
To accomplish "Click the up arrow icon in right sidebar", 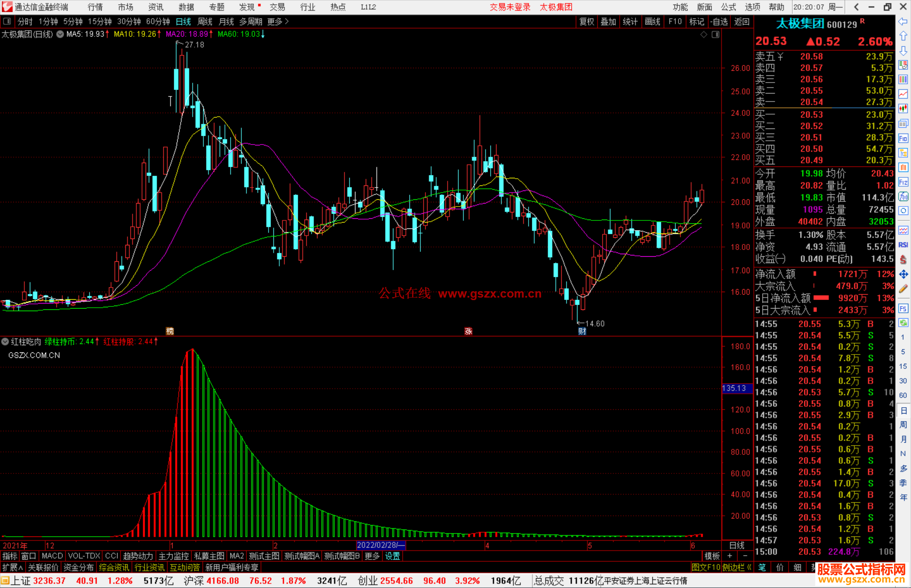I will click(903, 36).
